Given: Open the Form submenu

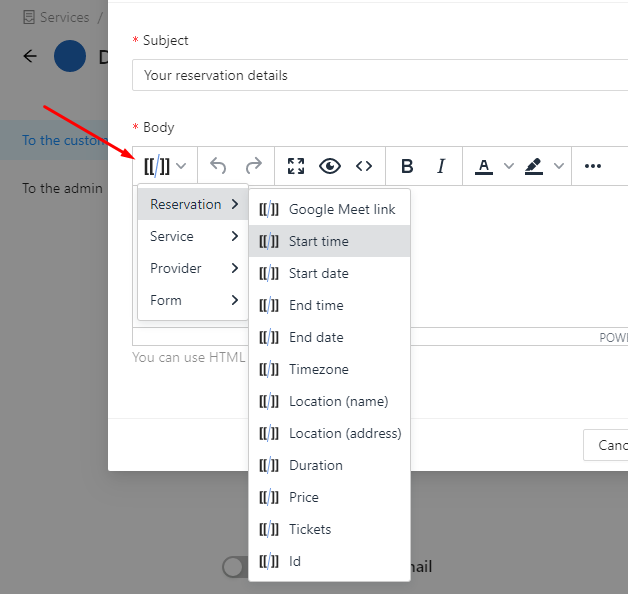Looking at the screenshot, I should pos(193,300).
